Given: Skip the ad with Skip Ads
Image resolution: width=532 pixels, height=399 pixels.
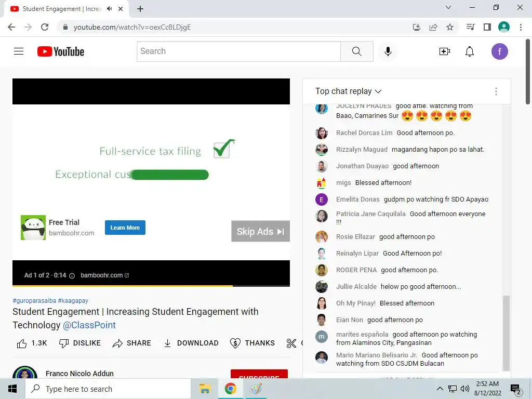Looking at the screenshot, I should [261, 231].
